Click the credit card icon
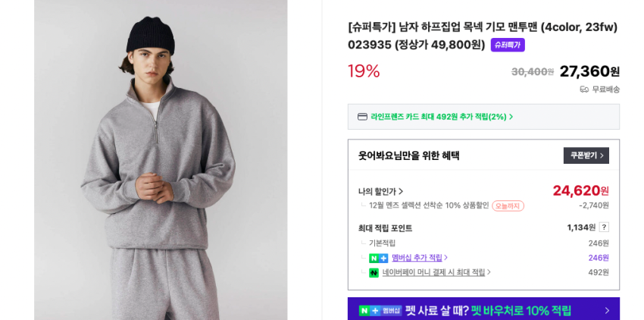The height and width of the screenshot is (320, 644). (x=362, y=117)
